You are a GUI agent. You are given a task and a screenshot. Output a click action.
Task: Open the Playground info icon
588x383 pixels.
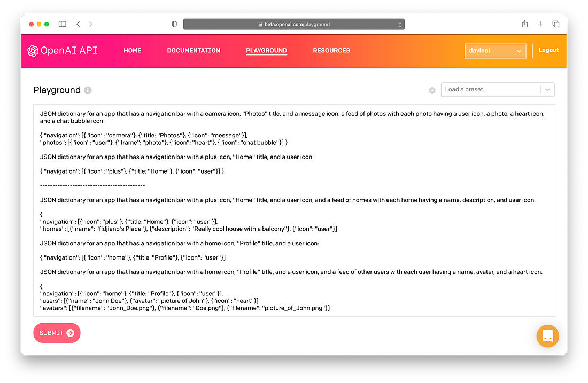pyautogui.click(x=88, y=90)
